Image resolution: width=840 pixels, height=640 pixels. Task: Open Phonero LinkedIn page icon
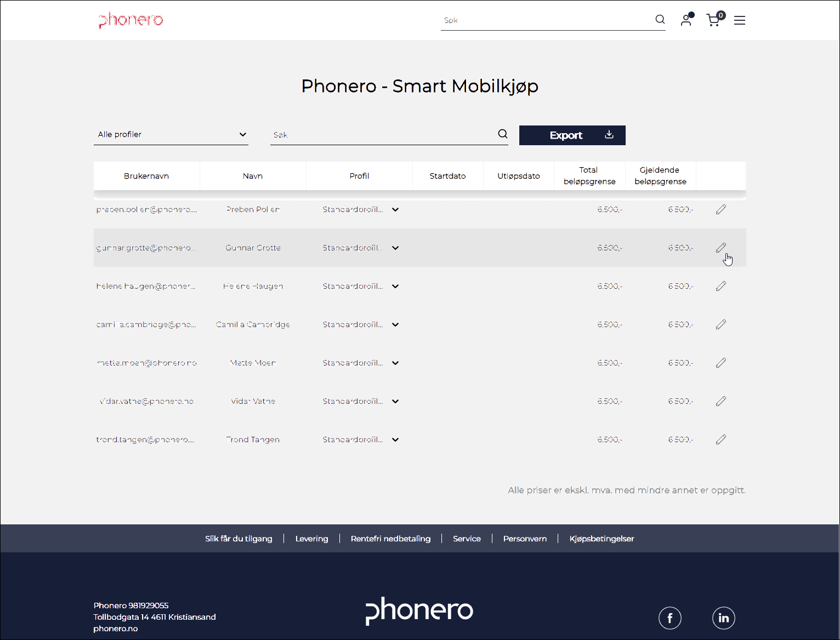pos(724,618)
